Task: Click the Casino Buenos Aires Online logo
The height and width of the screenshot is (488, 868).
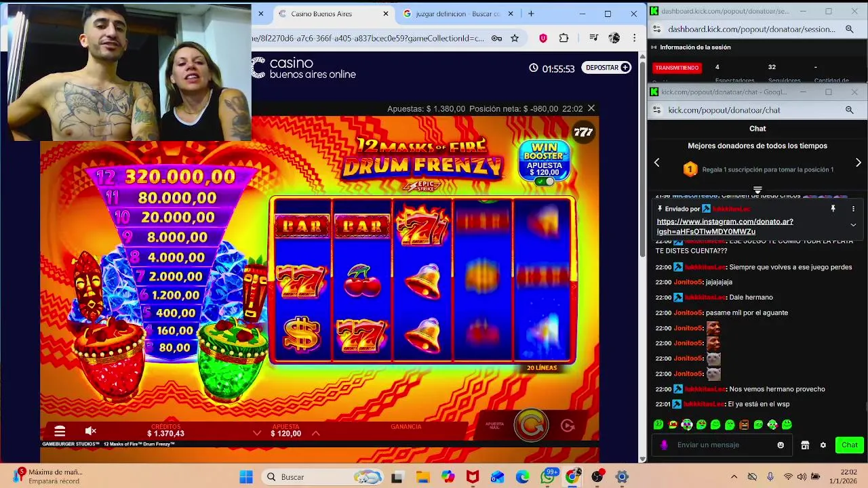Action: pos(304,68)
